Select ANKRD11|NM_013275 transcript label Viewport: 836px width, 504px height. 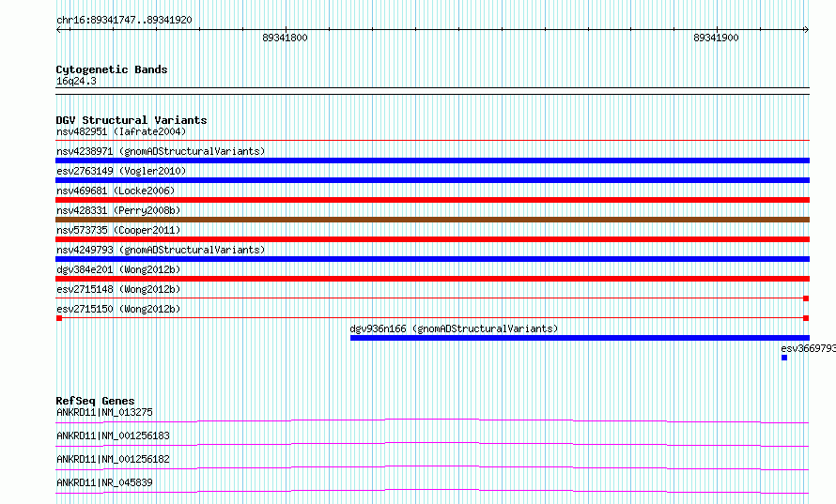coord(104,412)
